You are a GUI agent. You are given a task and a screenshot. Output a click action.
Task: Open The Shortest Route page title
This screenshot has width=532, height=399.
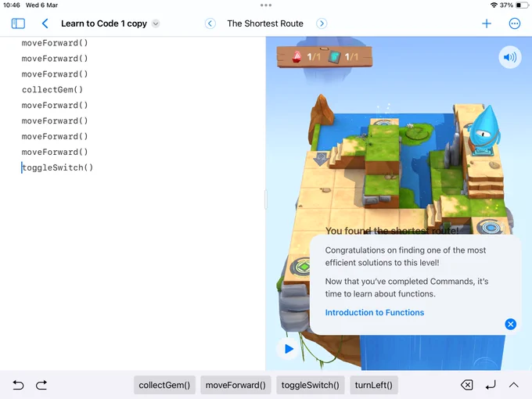pyautogui.click(x=265, y=23)
